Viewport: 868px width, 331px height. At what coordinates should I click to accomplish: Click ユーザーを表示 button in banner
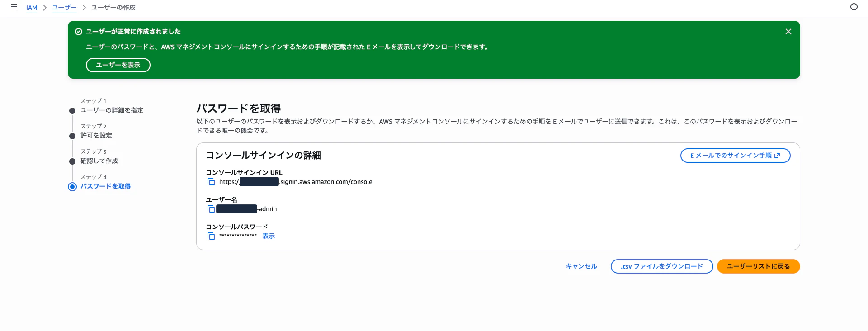pyautogui.click(x=118, y=65)
